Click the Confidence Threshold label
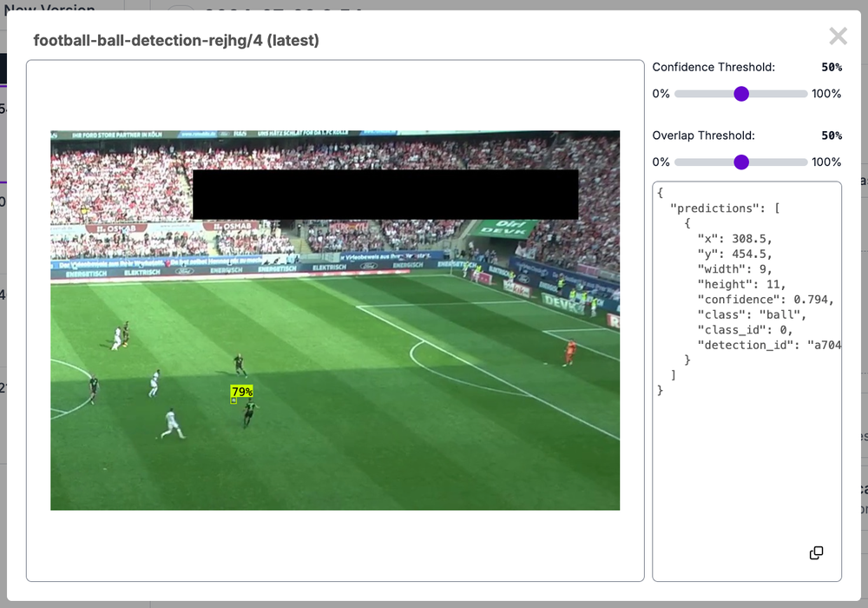 point(713,67)
